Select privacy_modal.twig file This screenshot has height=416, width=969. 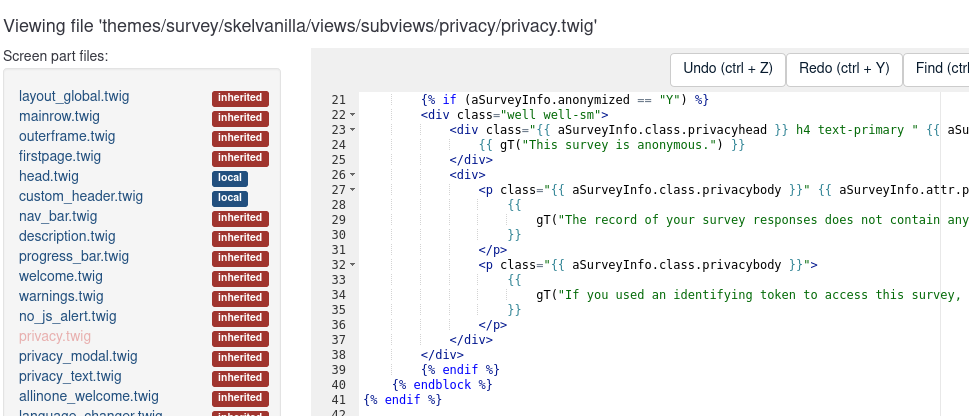coord(78,357)
